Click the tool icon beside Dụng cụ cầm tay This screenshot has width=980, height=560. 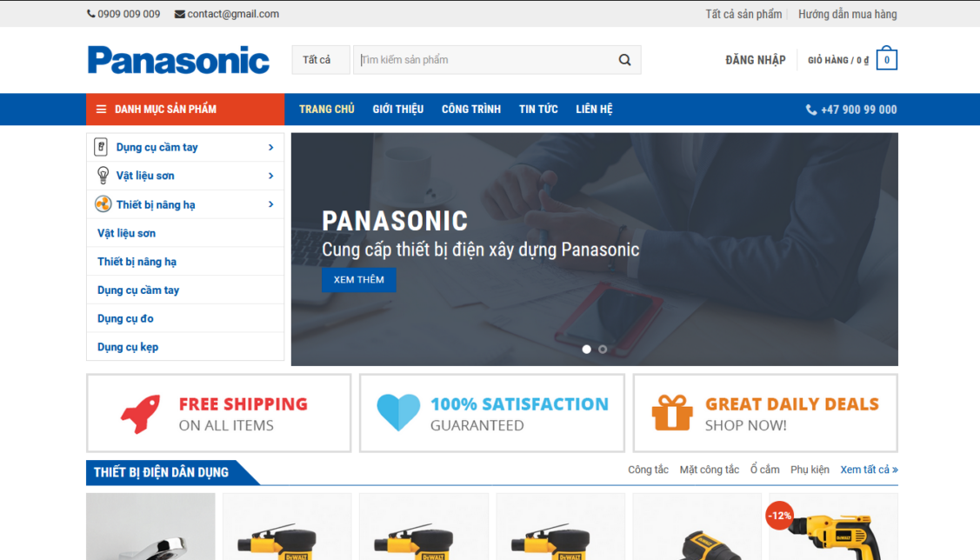coord(100,146)
